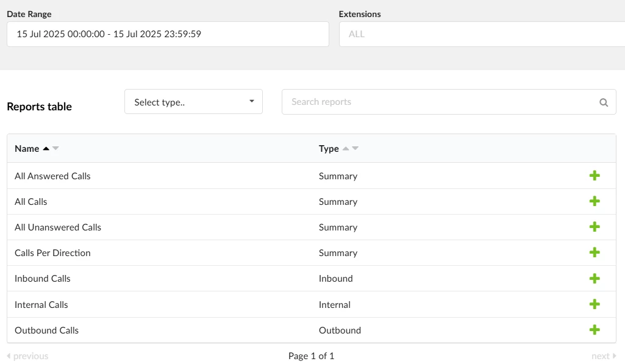Screen dimensions: 625x364
Task: Sort the Name column ascending
Action: [x=46, y=149]
